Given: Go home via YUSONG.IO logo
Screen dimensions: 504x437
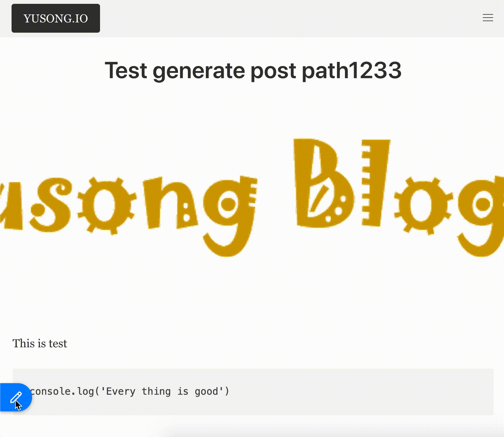Looking at the screenshot, I should point(56,18).
